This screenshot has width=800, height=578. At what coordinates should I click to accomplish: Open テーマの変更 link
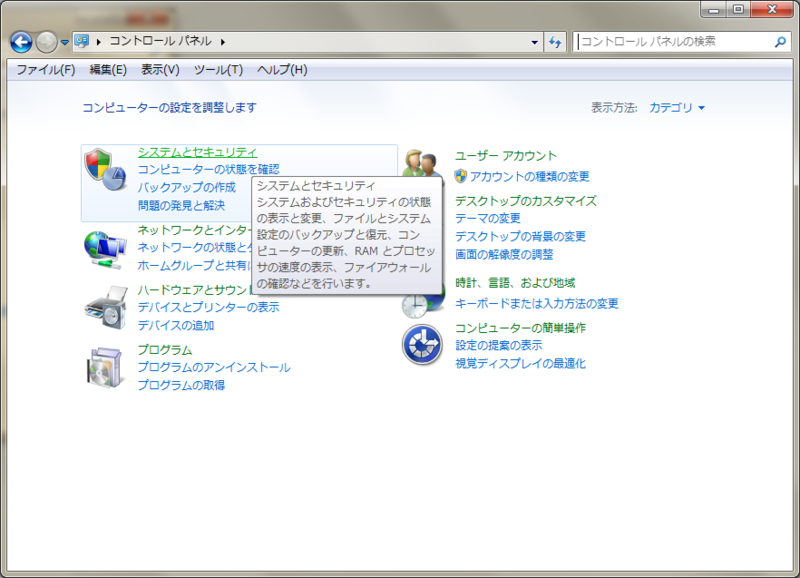(488, 218)
